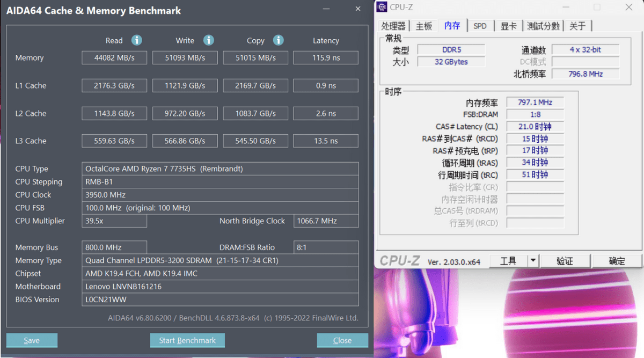Click the CPU-Z app icon in title bar
Viewport: 644px width, 358px height.
(x=382, y=7)
